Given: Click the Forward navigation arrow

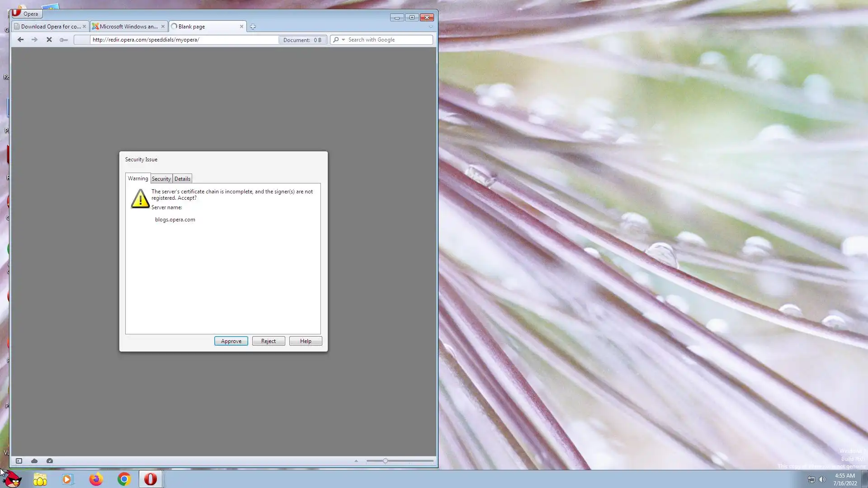Looking at the screenshot, I should pyautogui.click(x=34, y=40).
